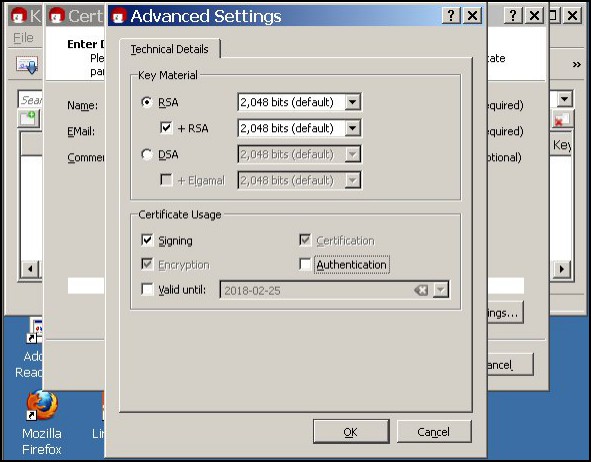
Task: Open the File menu in Kleopatra
Action: (x=23, y=38)
